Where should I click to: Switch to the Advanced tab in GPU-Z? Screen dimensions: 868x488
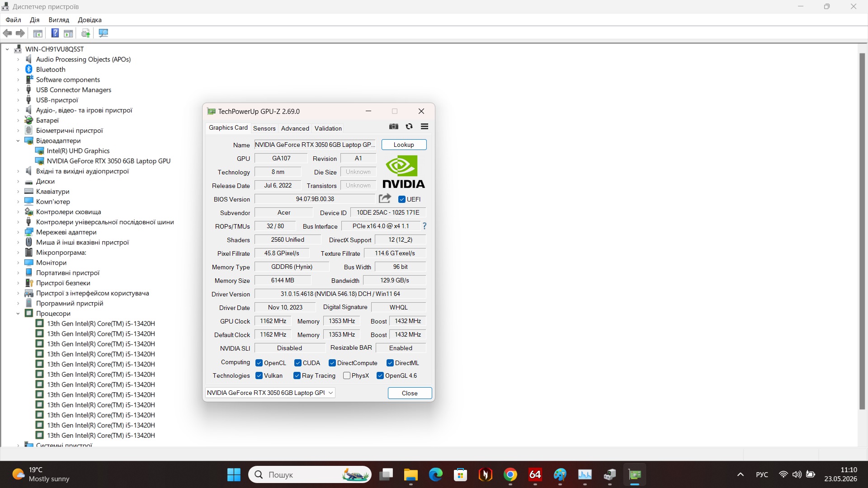tap(295, 128)
